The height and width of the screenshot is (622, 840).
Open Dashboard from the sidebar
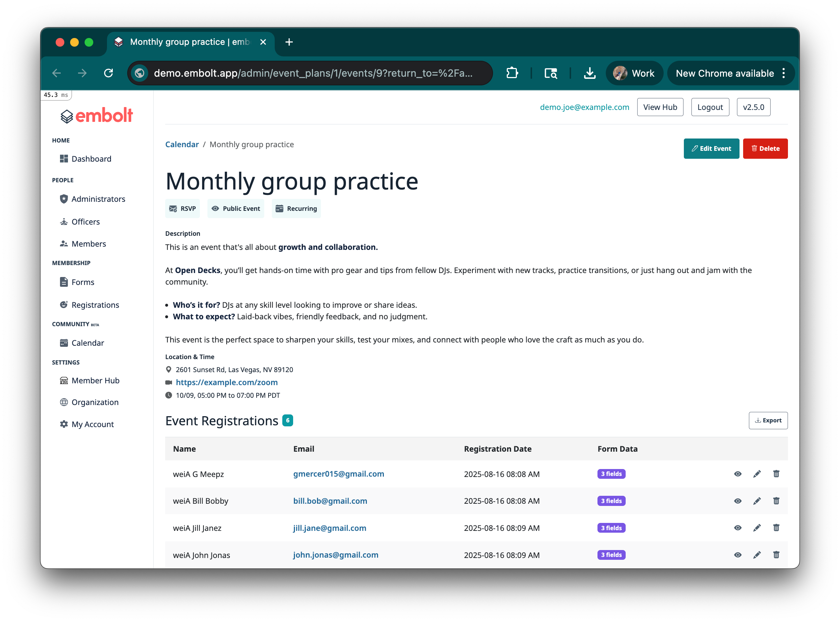(x=91, y=158)
